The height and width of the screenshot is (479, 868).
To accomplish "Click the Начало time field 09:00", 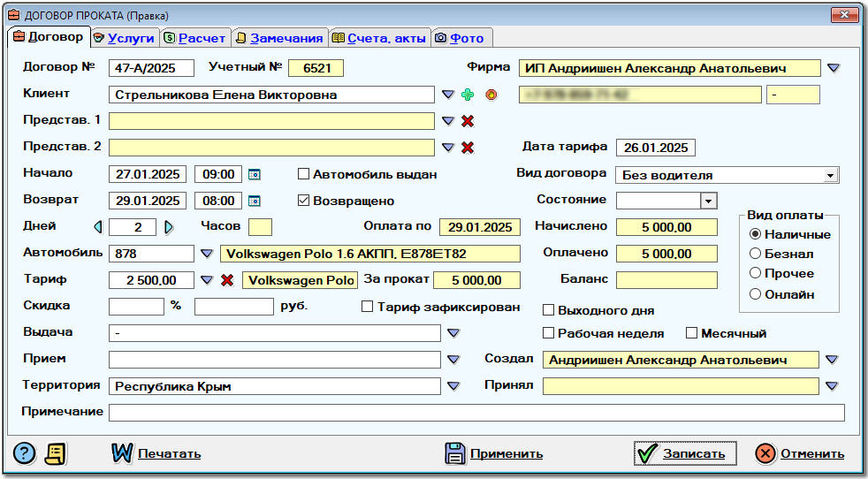I will pos(218,174).
